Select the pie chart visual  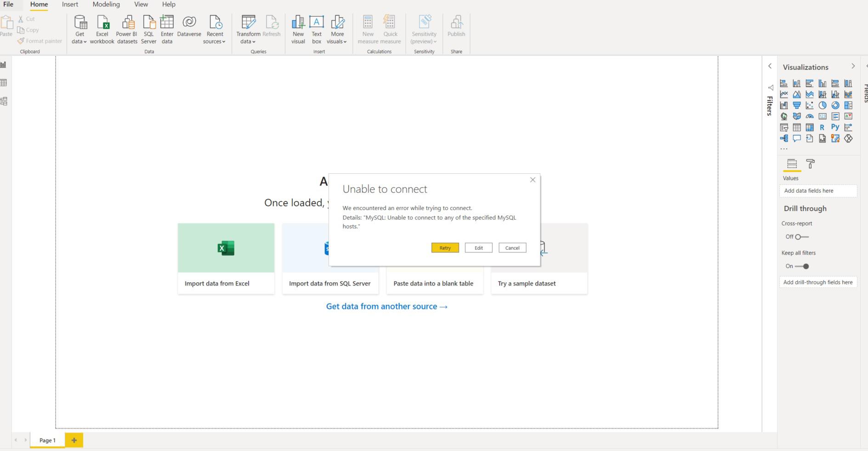click(823, 105)
